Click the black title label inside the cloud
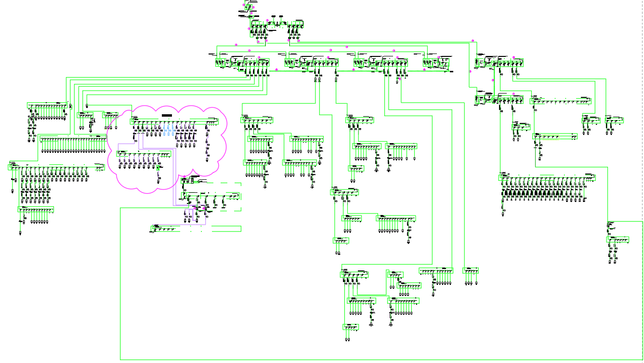The width and height of the screenshot is (644, 363). (x=167, y=115)
